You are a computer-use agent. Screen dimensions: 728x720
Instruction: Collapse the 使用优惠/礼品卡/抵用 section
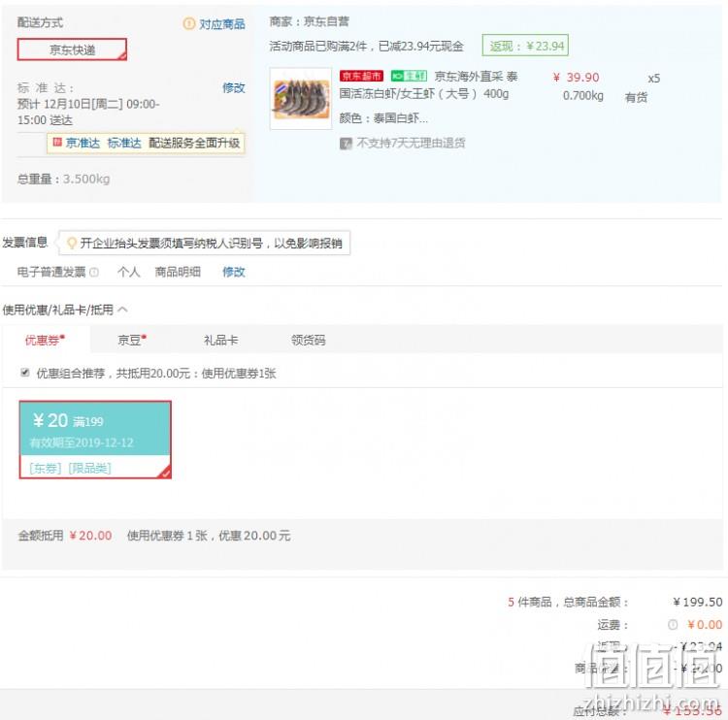pos(122,310)
